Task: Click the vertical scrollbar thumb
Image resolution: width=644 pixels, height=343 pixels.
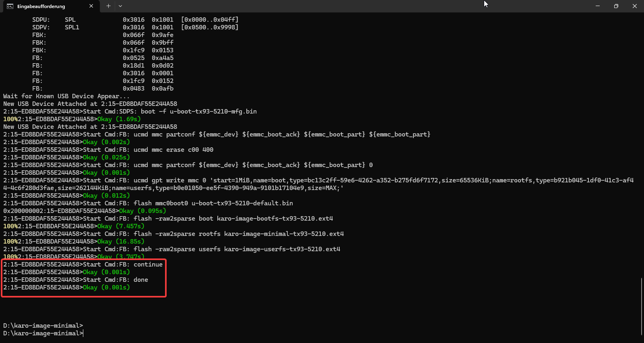Action: point(641,306)
